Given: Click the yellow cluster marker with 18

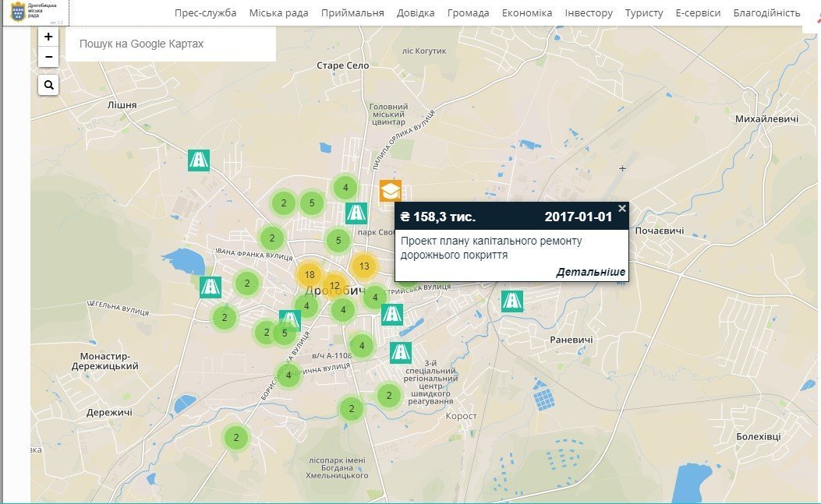Looking at the screenshot, I should pyautogui.click(x=310, y=275).
